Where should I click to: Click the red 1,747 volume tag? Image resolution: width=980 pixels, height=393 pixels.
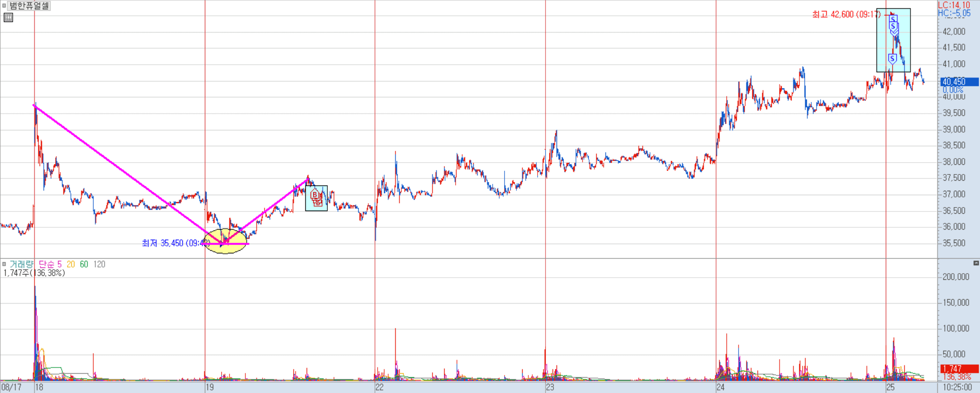[959, 369]
